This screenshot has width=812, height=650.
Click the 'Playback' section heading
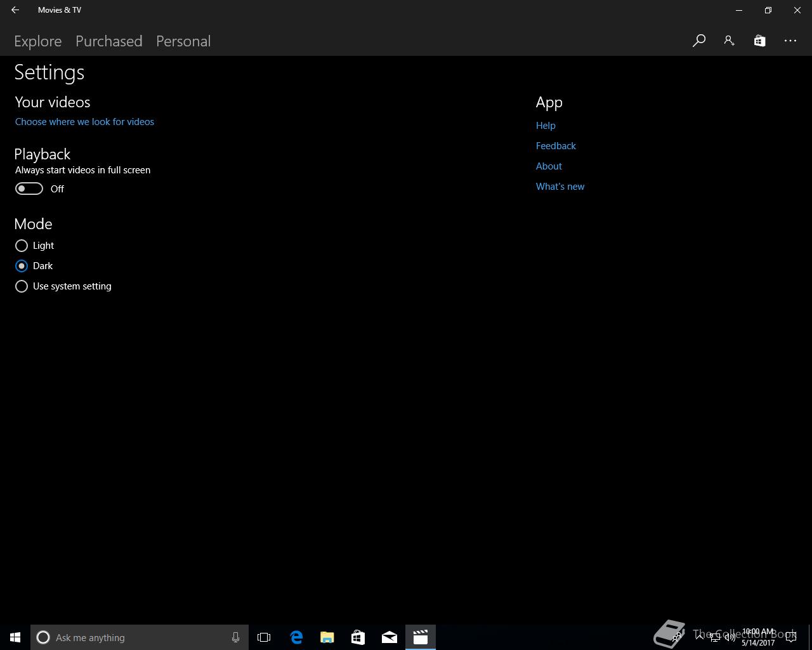pos(43,154)
